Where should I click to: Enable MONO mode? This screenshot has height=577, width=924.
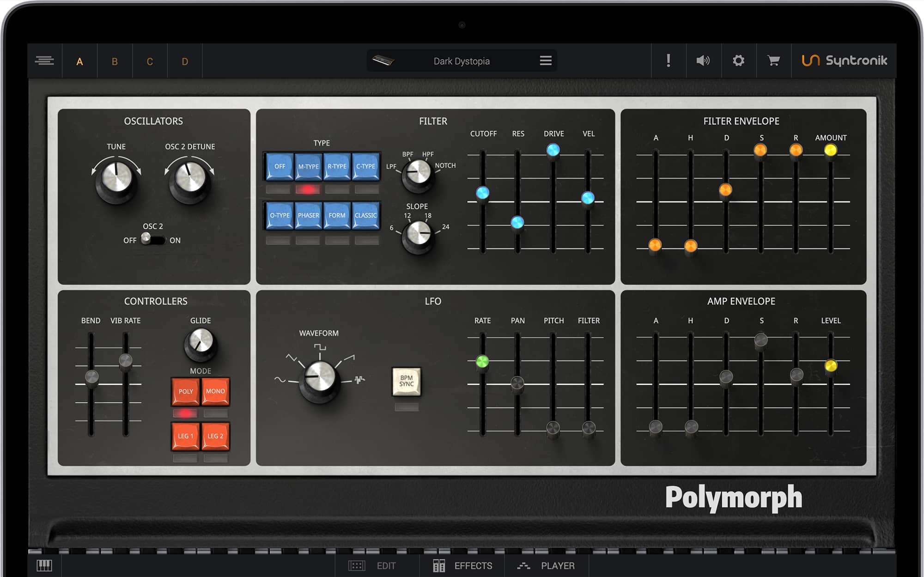[x=215, y=391]
